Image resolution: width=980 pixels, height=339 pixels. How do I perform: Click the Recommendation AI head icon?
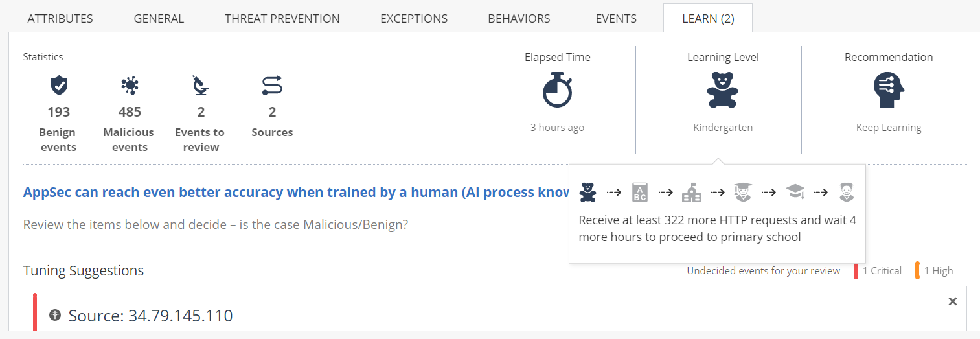(889, 90)
